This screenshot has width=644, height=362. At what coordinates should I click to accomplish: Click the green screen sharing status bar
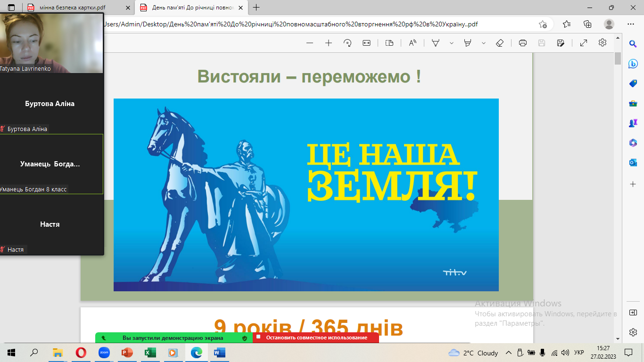click(174, 337)
